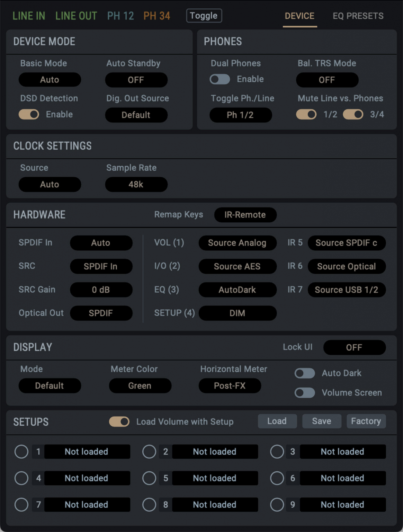Open the PH 12 tab
Viewport: 403px width, 532px height.
120,16
